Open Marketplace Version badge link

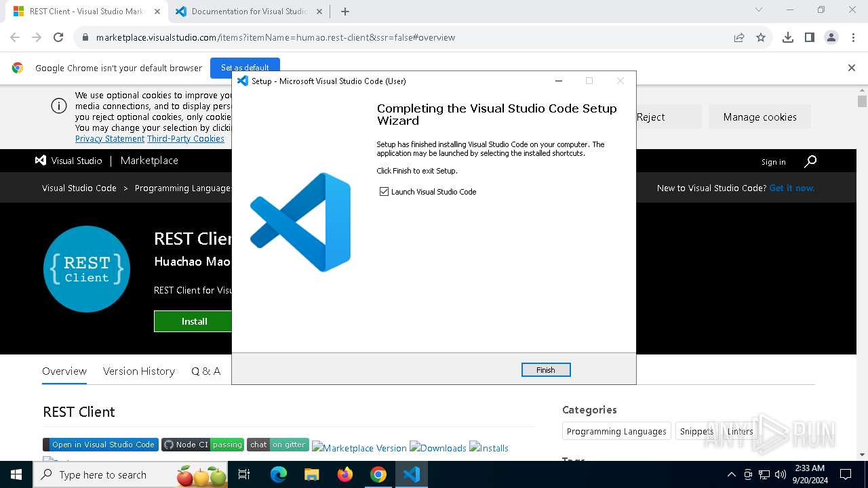(x=359, y=448)
